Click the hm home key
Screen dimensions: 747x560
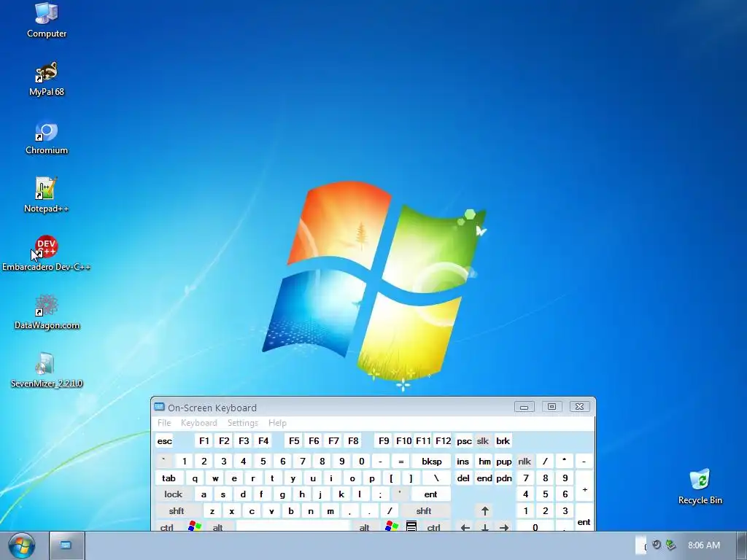(484, 462)
